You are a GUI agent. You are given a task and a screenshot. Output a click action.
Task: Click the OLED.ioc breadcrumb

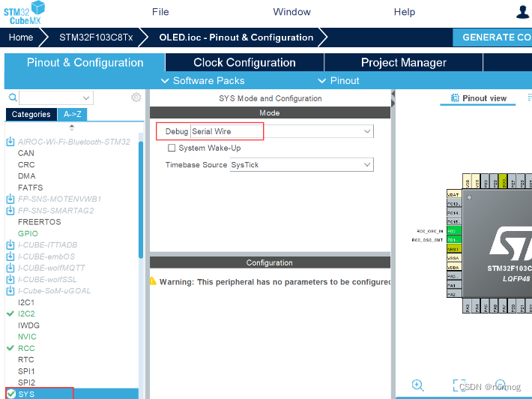(x=236, y=37)
